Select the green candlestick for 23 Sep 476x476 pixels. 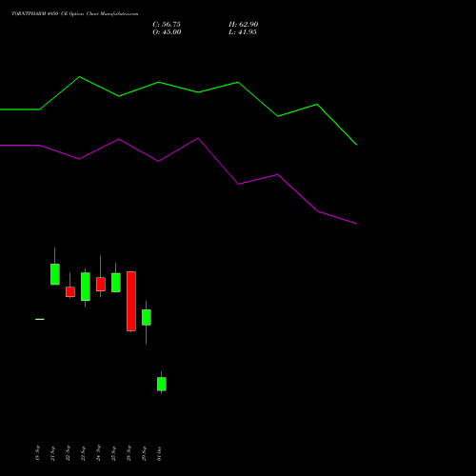[86, 287]
